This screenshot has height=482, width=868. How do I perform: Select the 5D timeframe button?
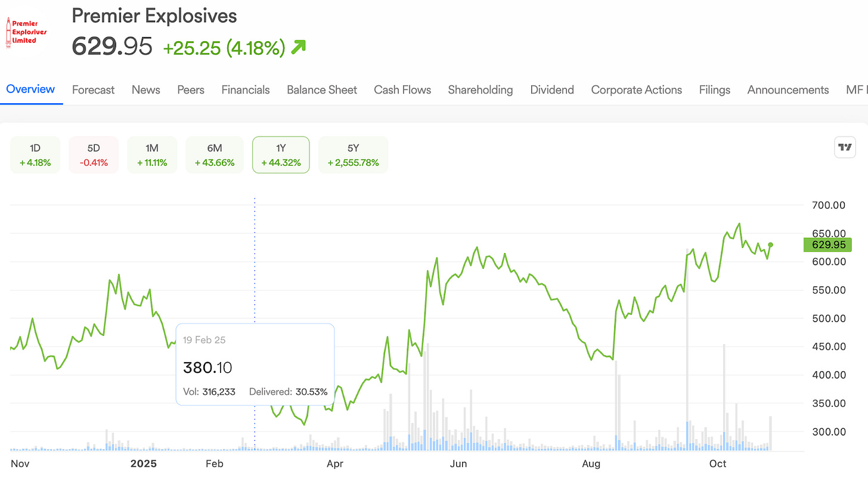point(94,155)
